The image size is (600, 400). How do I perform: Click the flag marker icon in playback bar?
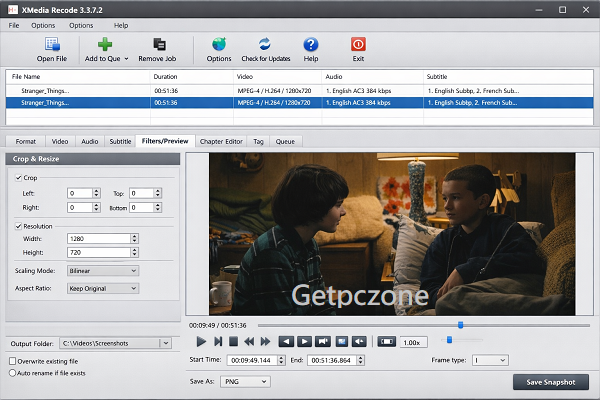pyautogui.click(x=323, y=341)
